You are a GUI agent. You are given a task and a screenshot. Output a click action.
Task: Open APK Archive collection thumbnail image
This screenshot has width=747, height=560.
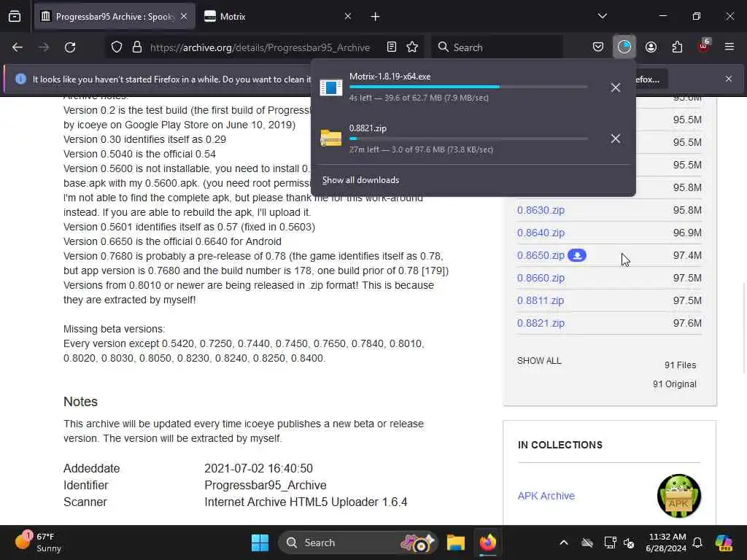[679, 496]
